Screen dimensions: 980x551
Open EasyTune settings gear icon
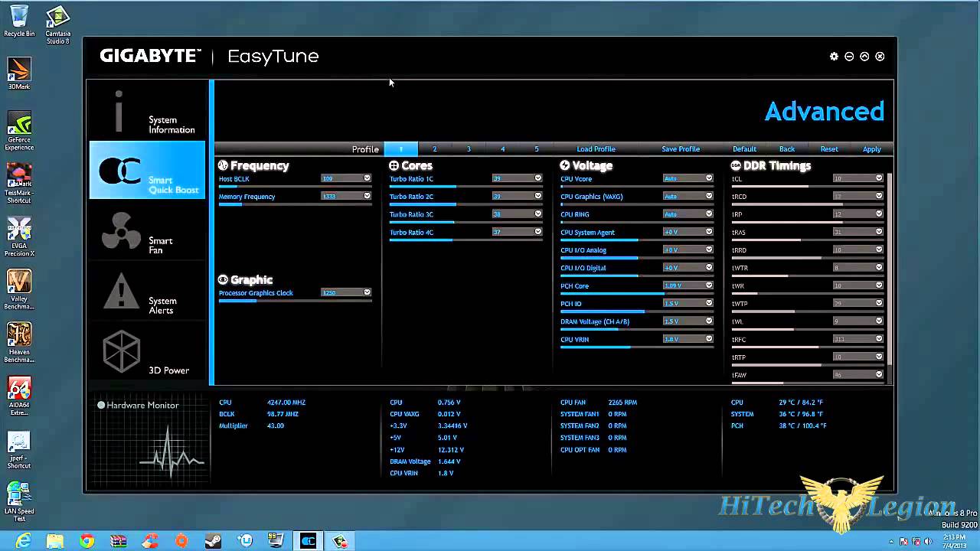point(835,57)
